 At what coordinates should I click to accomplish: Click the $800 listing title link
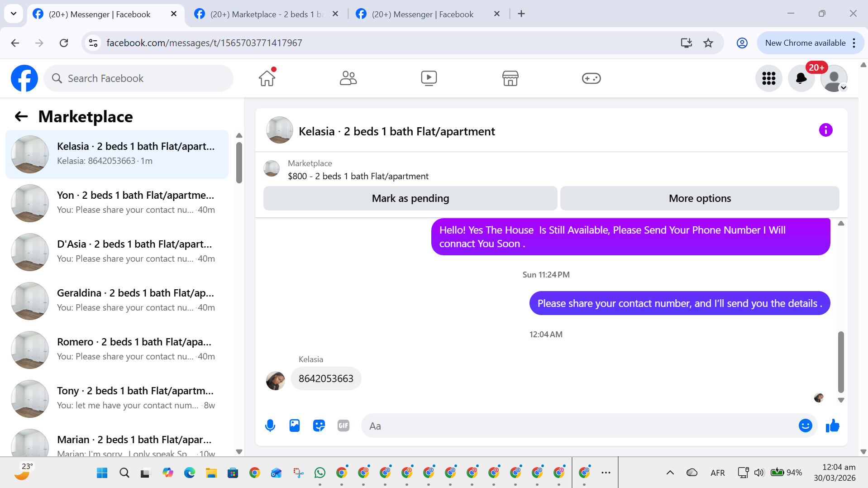(x=358, y=176)
